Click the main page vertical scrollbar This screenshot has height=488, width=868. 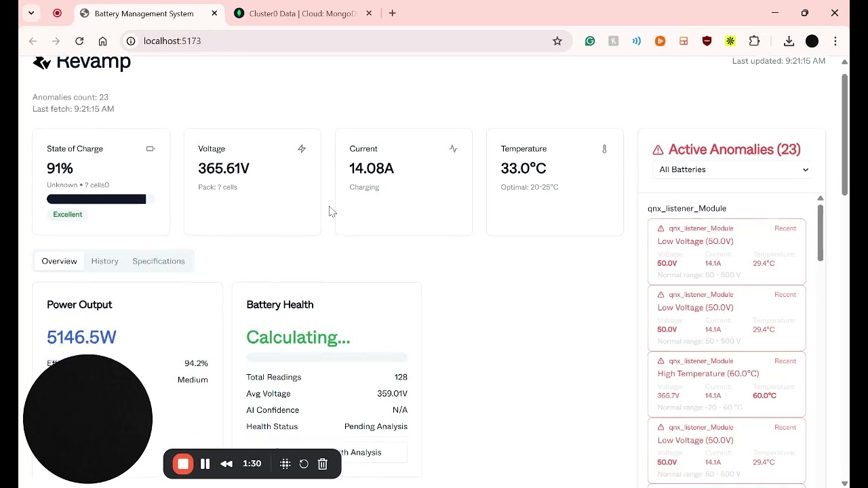click(844, 134)
